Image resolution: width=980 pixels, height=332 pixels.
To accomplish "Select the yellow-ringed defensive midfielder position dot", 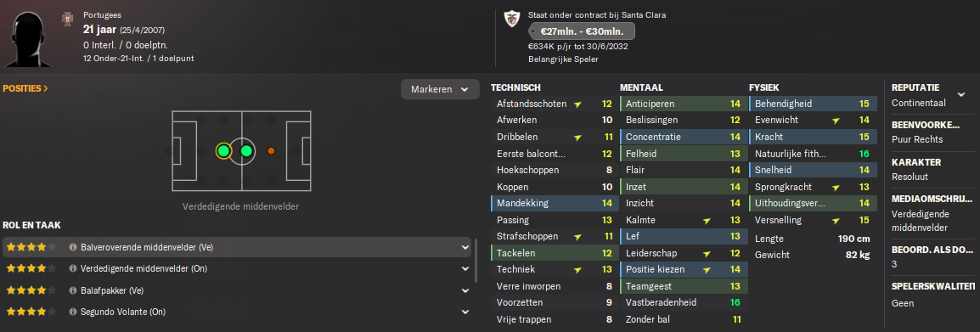I will (x=223, y=150).
